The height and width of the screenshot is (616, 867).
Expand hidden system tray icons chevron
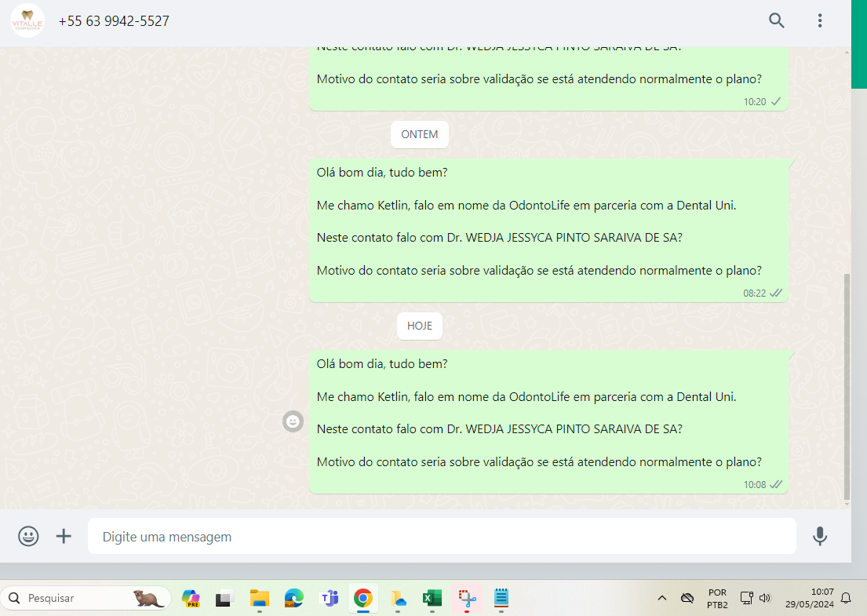662,598
